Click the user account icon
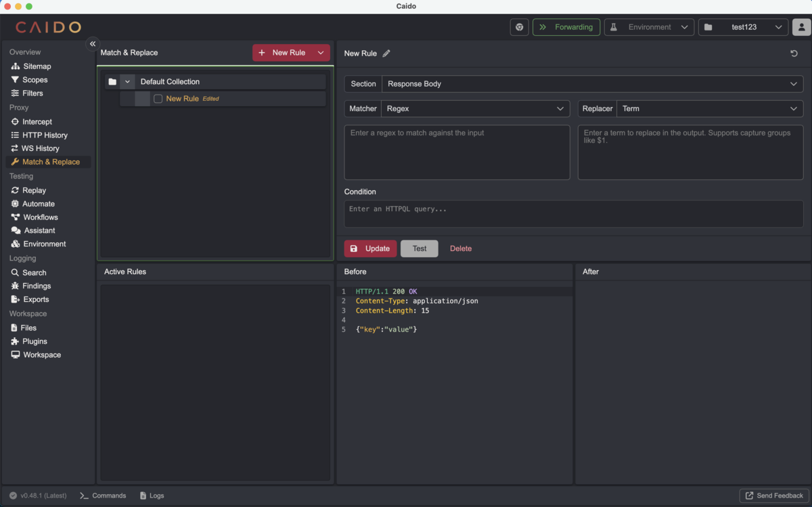 [x=802, y=27]
